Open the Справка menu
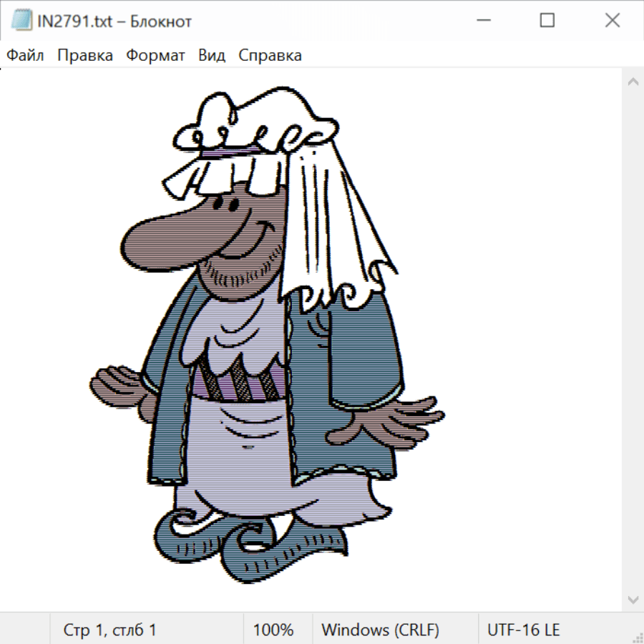 point(270,56)
